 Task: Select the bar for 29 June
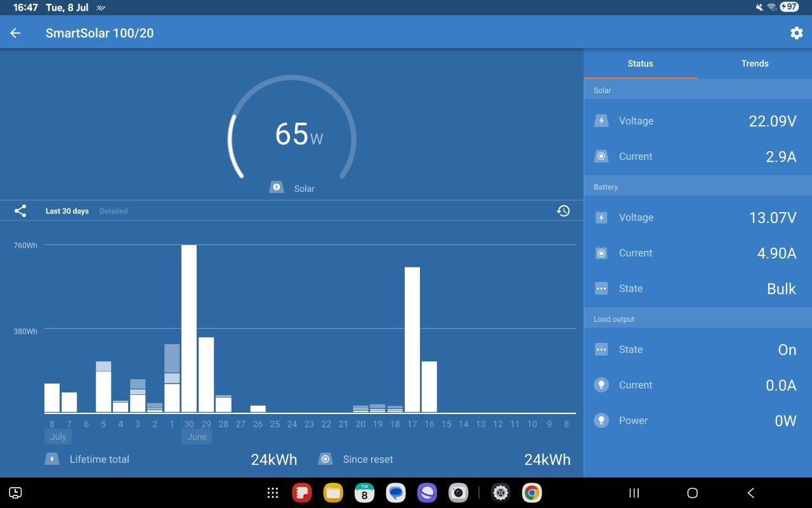pos(206,375)
